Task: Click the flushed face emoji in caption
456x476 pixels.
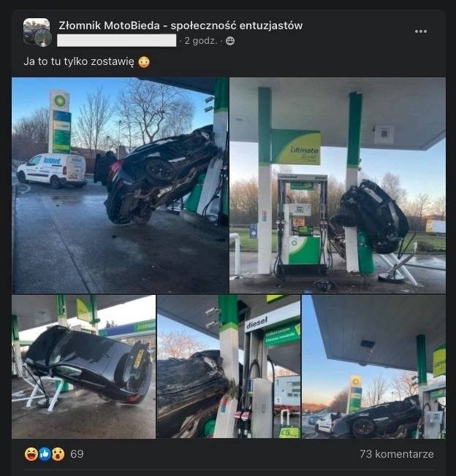Action: pos(144,62)
